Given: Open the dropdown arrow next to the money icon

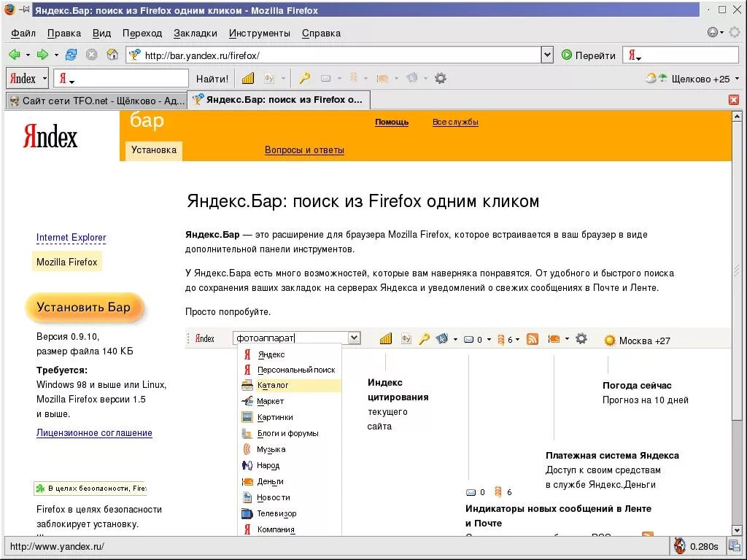Looking at the screenshot, I should tap(396, 79).
